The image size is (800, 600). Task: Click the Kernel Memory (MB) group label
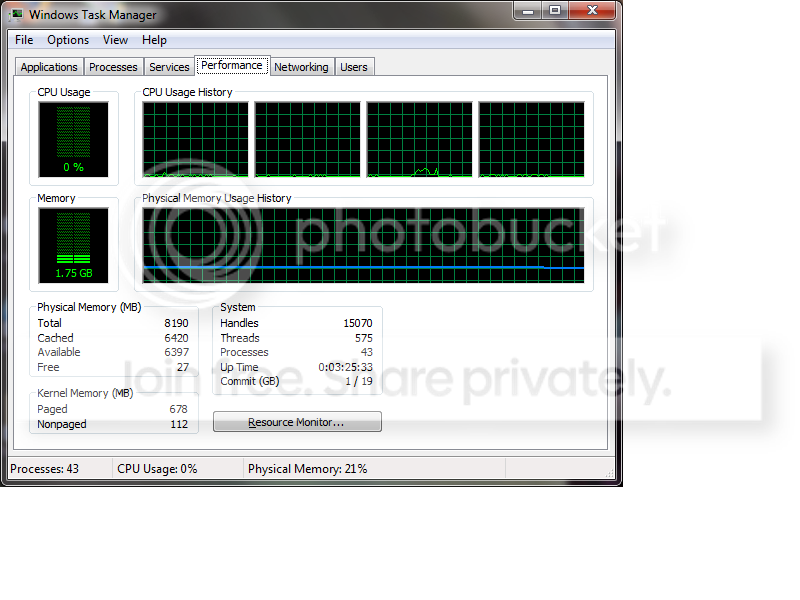pos(85,393)
